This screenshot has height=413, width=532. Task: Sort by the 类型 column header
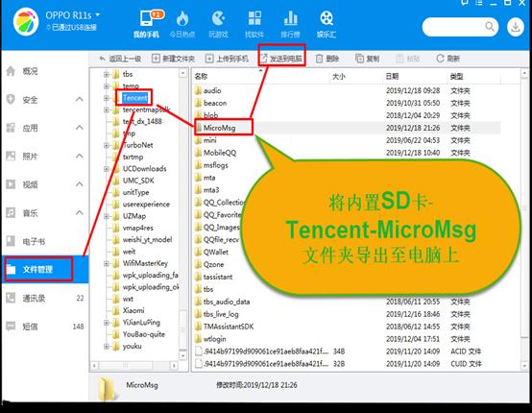[473, 76]
